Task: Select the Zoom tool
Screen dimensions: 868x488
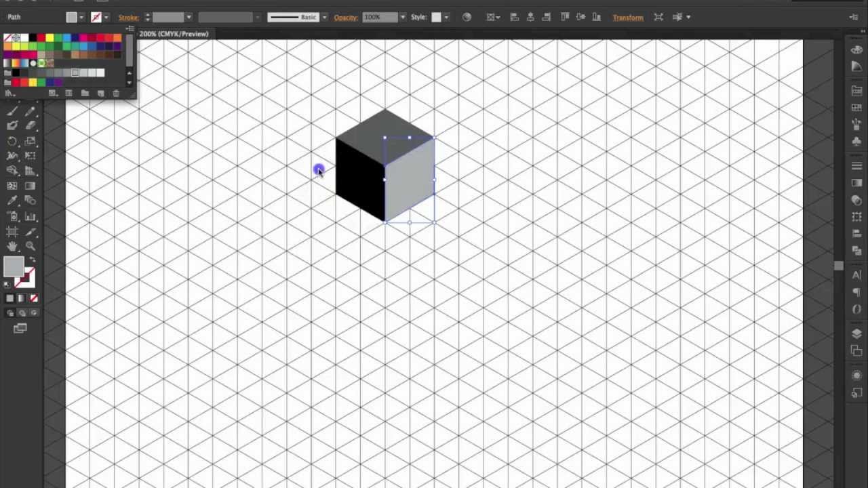Action: tap(31, 247)
